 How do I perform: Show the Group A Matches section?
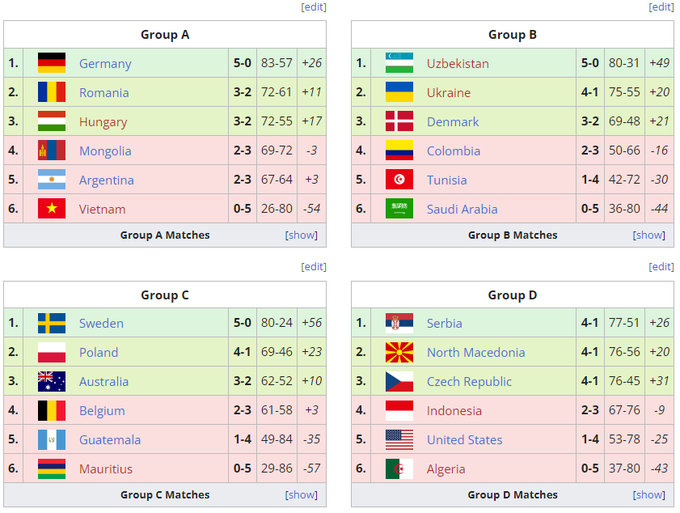301,235
